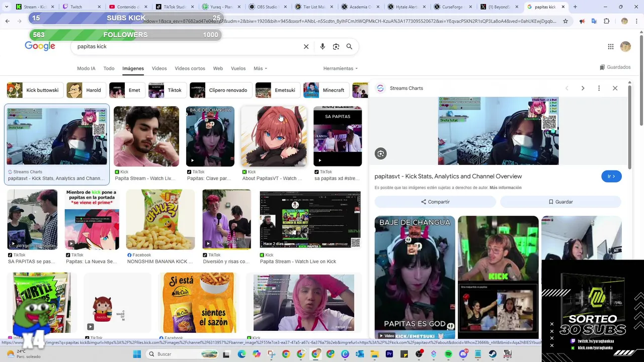This screenshot has height=362, width=644.
Task: Open Si está McCain thumbnail
Action: click(199, 303)
